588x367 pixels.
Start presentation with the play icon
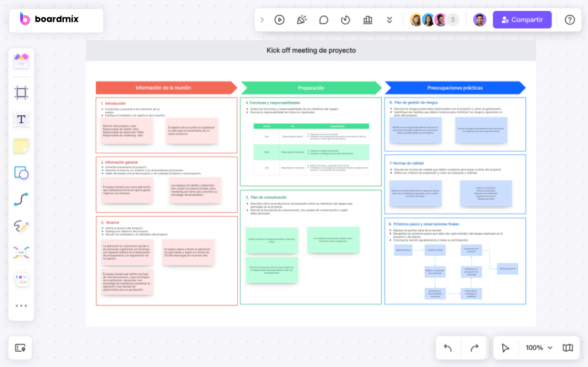click(x=279, y=20)
